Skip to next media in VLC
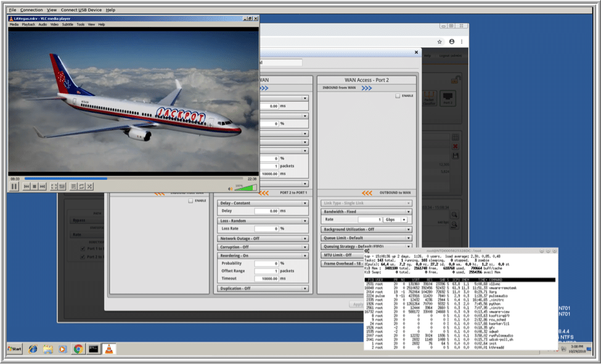Viewport: 601px width, 364px height. [x=43, y=187]
